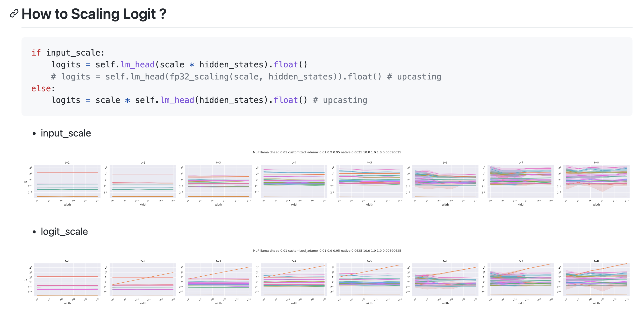This screenshot has width=644, height=315.
Task: Open the logit_scale t=7 plot
Action: point(521,280)
